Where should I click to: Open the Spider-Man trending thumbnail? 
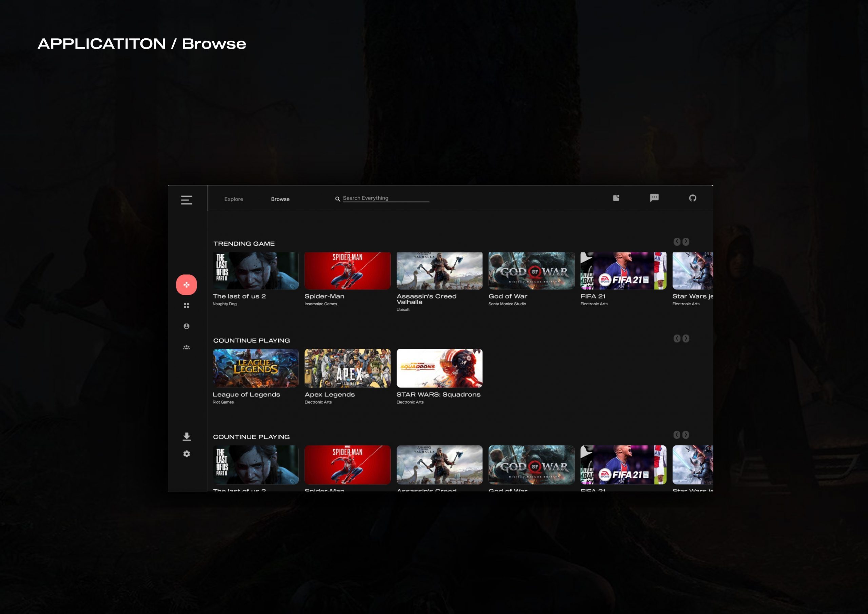(x=348, y=271)
